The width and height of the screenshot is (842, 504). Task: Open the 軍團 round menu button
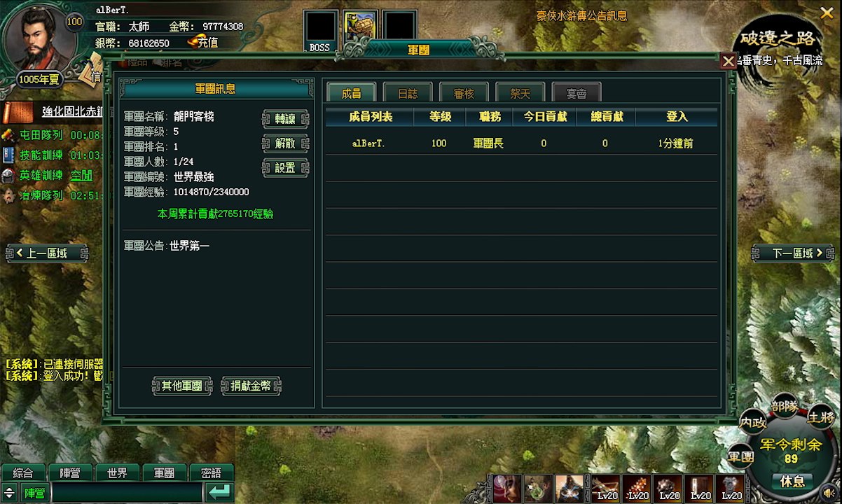[x=740, y=457]
